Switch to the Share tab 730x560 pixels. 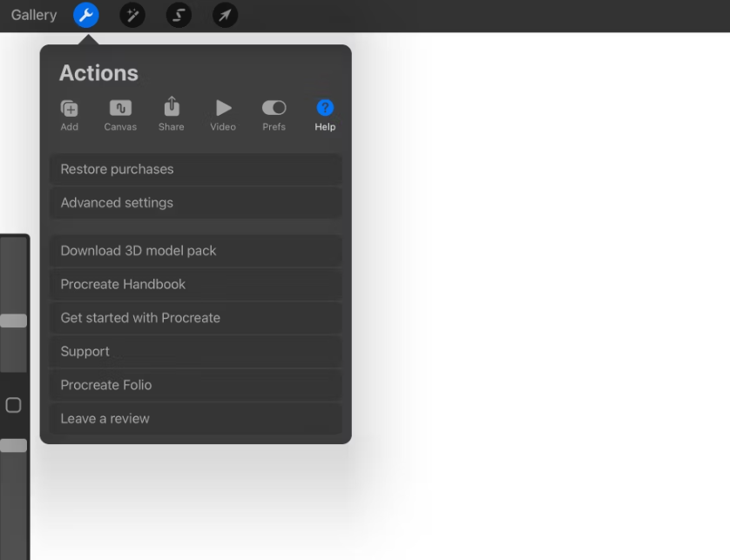[172, 114]
